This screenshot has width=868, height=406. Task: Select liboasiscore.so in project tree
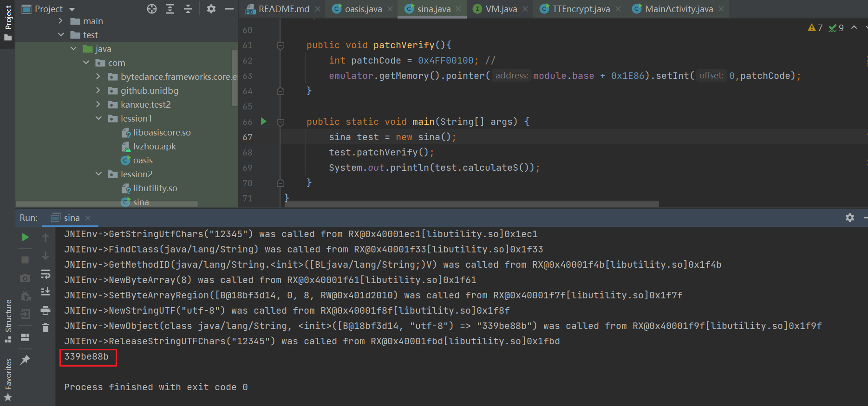click(x=162, y=132)
